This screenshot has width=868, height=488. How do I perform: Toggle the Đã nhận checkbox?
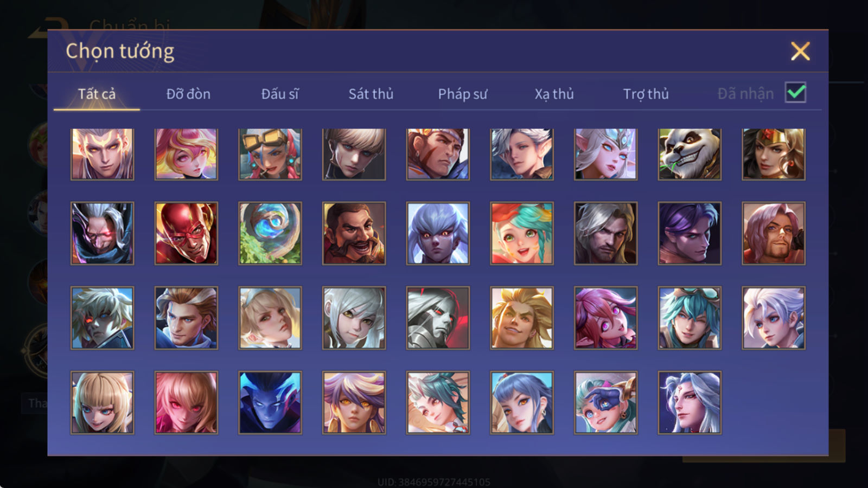click(x=796, y=93)
